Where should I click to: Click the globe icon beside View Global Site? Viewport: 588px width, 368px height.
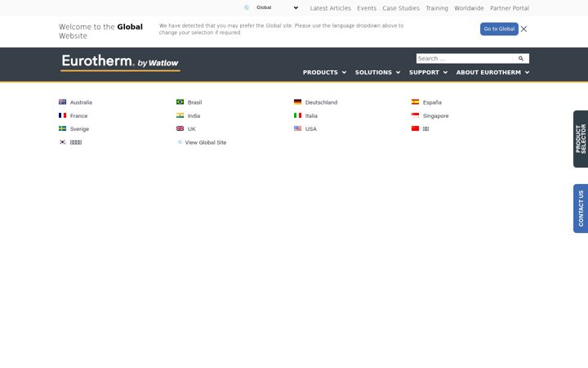180,142
